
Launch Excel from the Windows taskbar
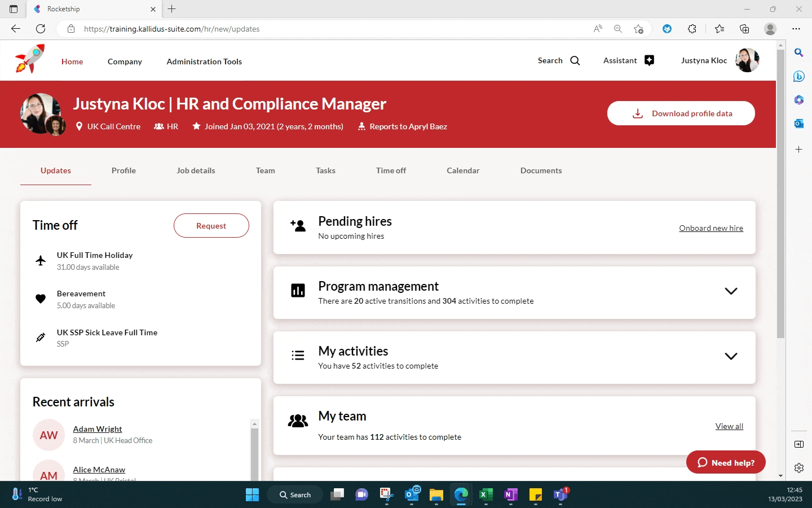[486, 495]
